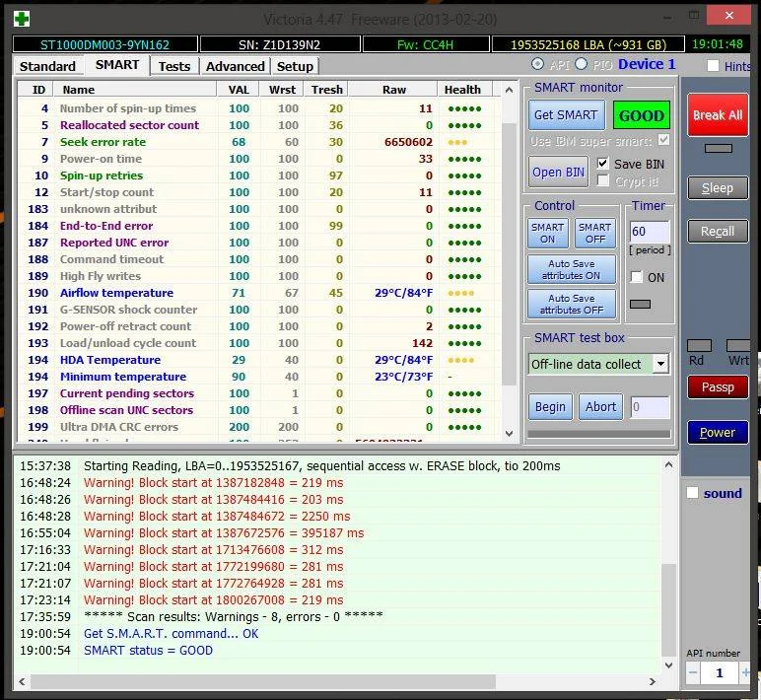
Task: Select the Airflow temperature row
Action: pyautogui.click(x=259, y=293)
